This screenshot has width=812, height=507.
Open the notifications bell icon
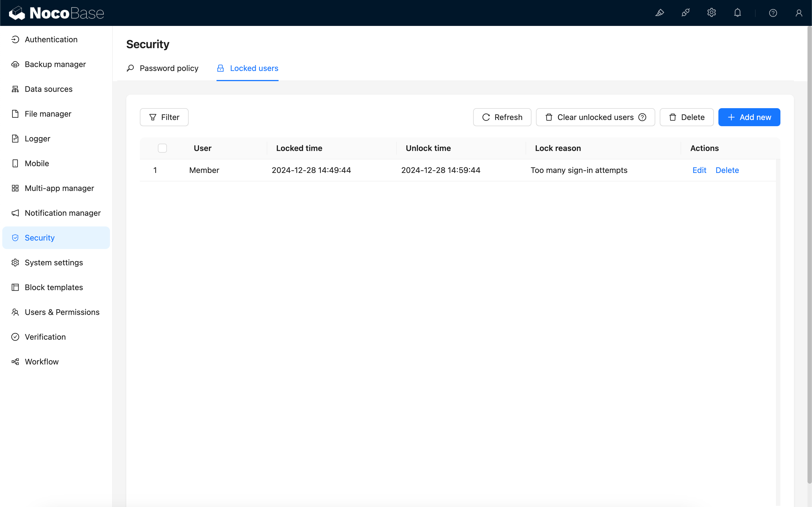pyautogui.click(x=737, y=13)
